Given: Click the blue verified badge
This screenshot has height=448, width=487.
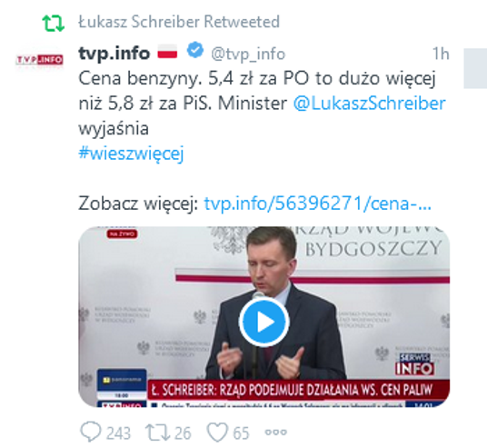Looking at the screenshot, I should click(195, 50).
